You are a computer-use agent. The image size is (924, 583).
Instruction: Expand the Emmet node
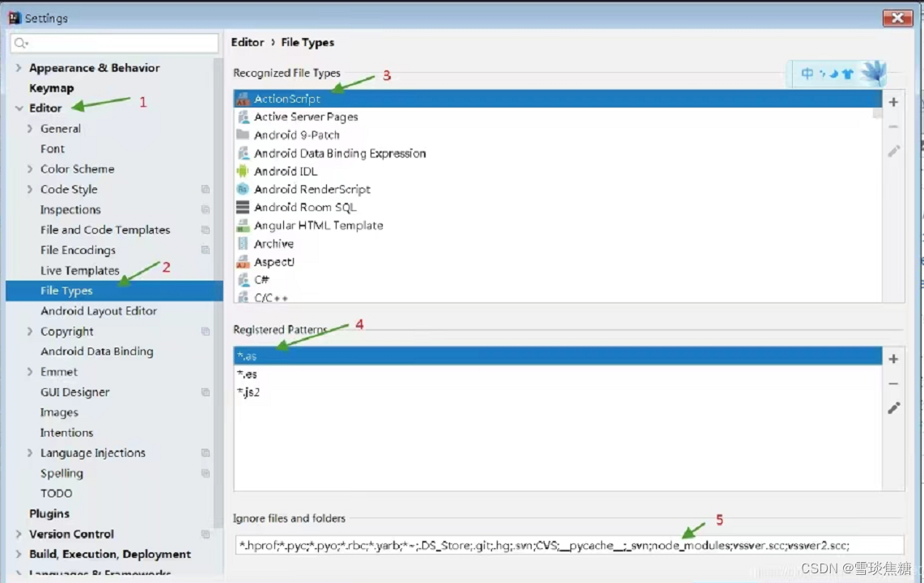(x=29, y=372)
